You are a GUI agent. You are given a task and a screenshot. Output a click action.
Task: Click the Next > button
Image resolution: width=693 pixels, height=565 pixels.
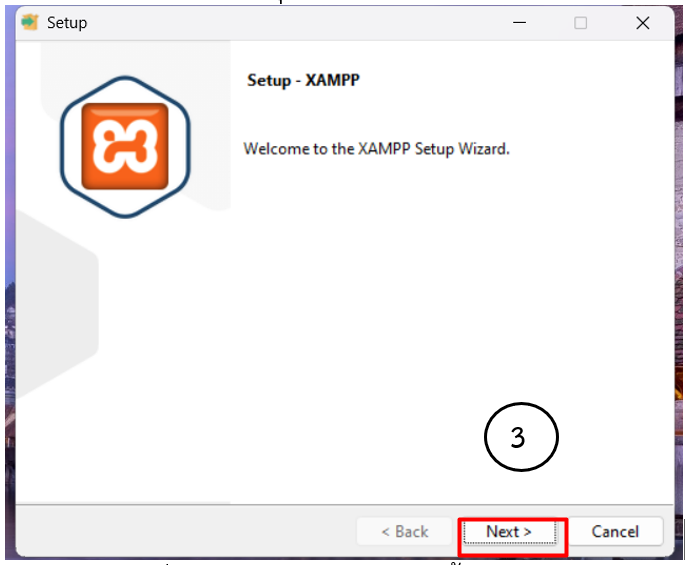(509, 532)
